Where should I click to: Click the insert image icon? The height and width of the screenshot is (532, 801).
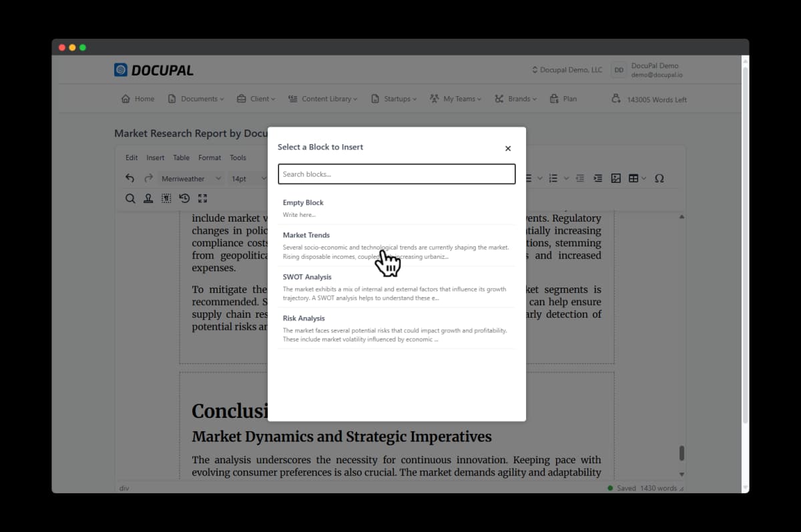pyautogui.click(x=616, y=178)
